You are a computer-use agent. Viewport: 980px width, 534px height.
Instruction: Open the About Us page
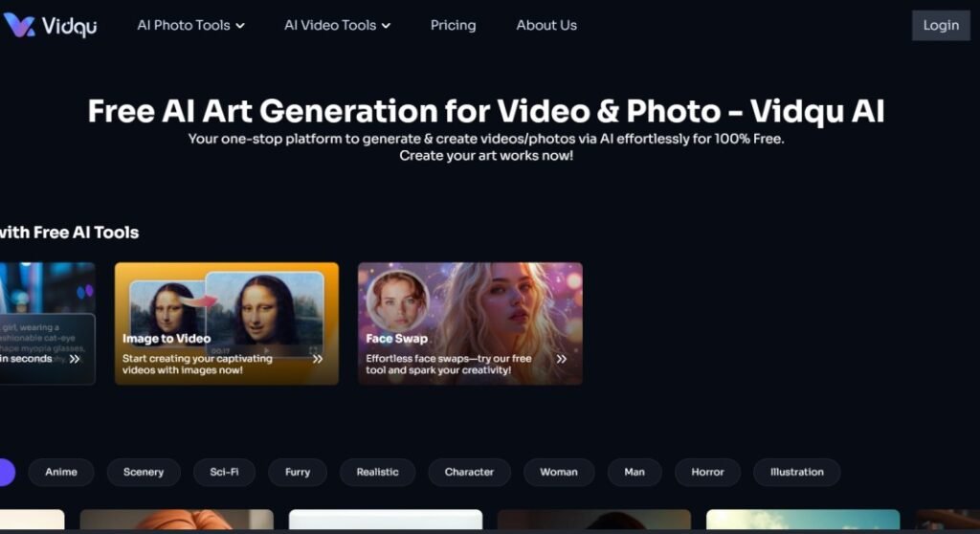pyautogui.click(x=546, y=26)
